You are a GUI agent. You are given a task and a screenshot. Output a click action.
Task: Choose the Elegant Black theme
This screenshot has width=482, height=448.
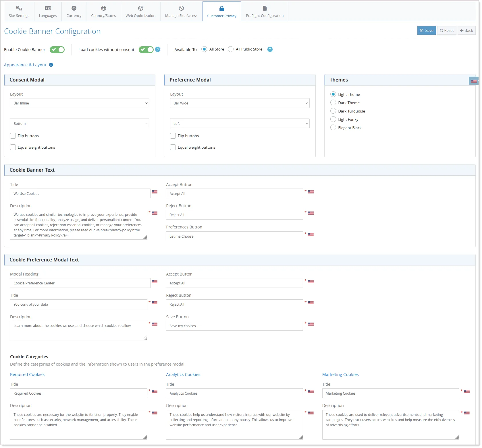coord(333,127)
